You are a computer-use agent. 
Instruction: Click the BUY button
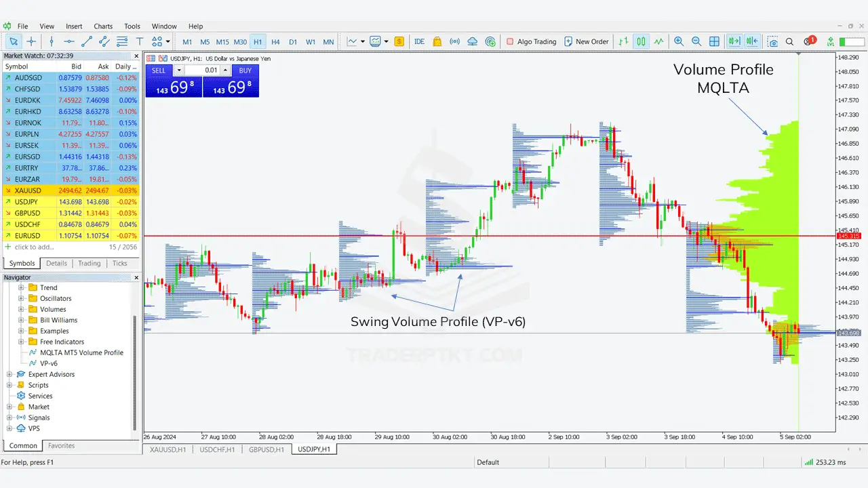245,70
